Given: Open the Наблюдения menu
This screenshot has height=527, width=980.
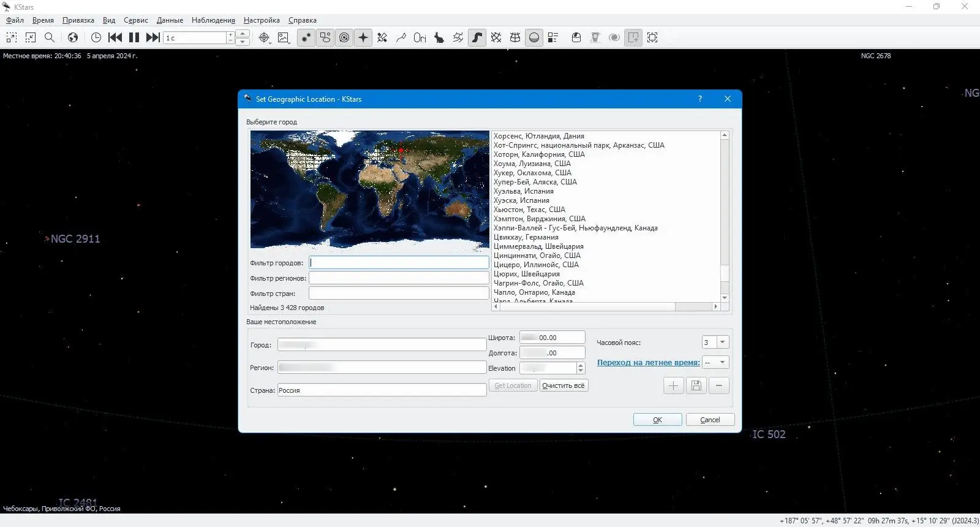Looking at the screenshot, I should [x=213, y=20].
